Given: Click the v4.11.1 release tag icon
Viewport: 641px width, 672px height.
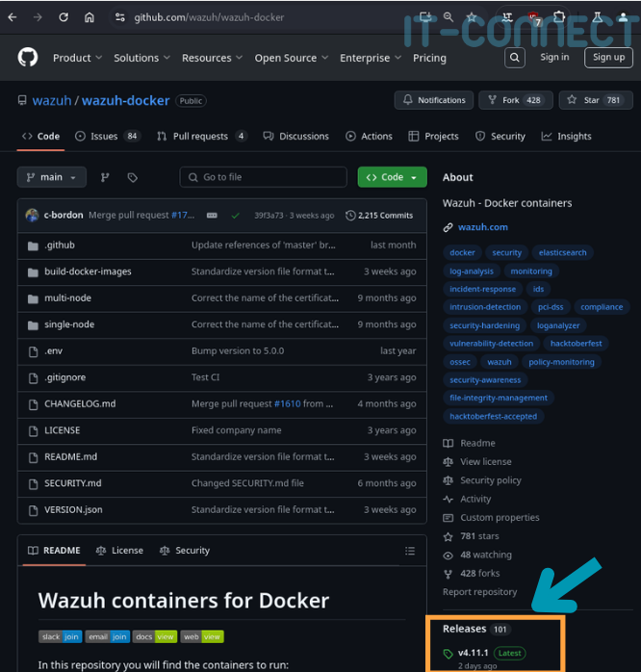Looking at the screenshot, I should click(448, 654).
